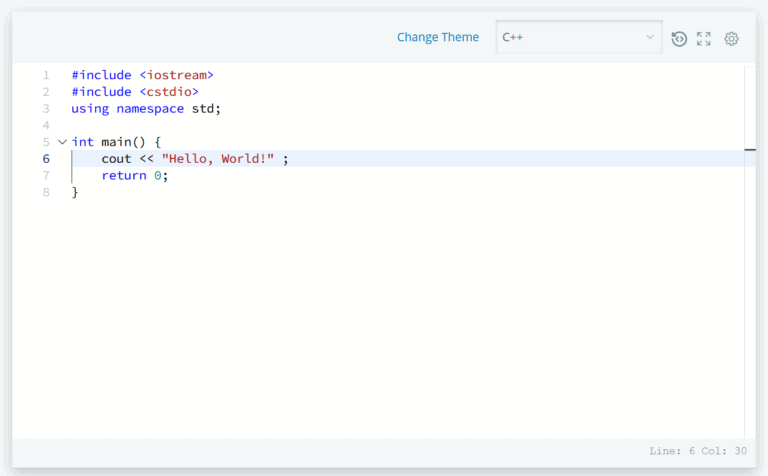Place cursor in "Hello, World!" string
This screenshot has width=768, height=476.
pyautogui.click(x=218, y=159)
